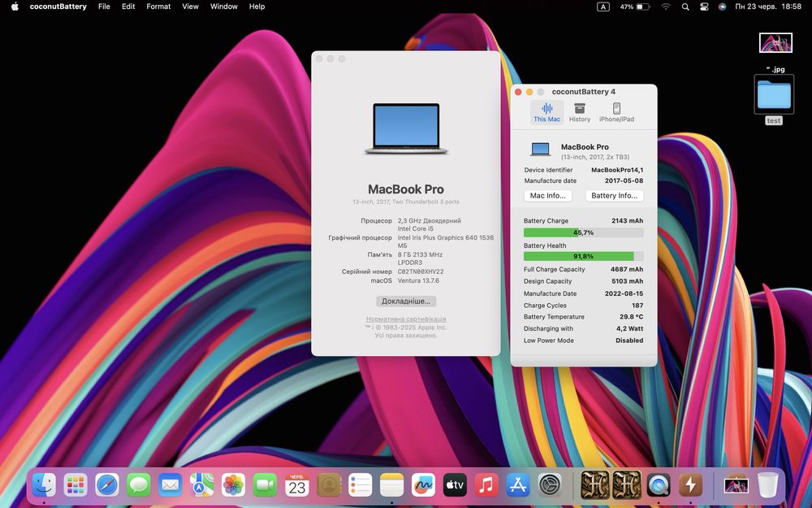Open Reminders from the Dock
This screenshot has width=812, height=508.
(361, 485)
